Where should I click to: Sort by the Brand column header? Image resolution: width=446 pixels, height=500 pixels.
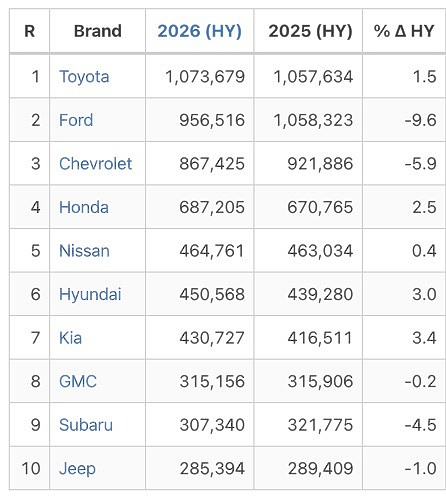coord(98,31)
